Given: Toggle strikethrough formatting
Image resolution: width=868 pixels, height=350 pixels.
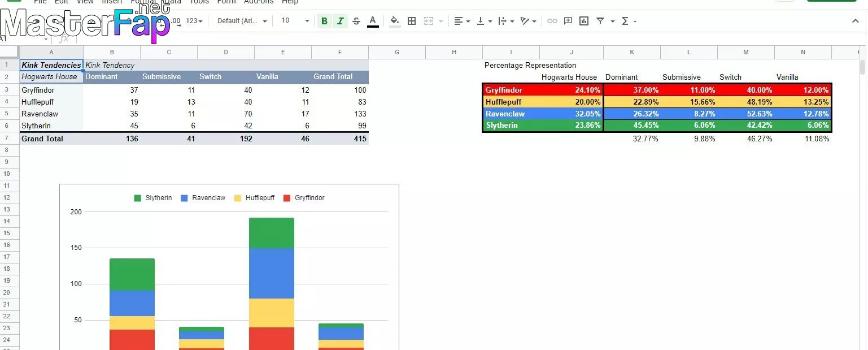Looking at the screenshot, I should click(356, 21).
